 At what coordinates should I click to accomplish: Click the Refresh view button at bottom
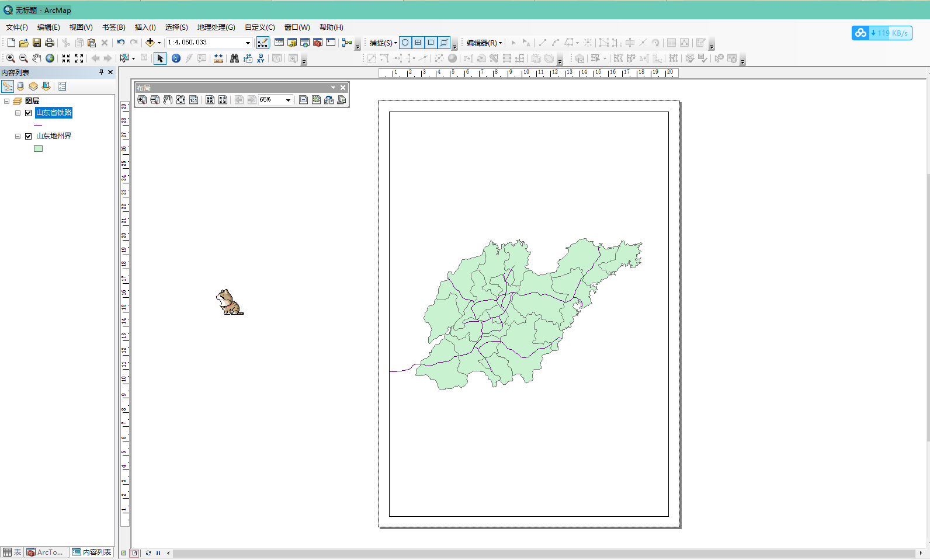(x=148, y=553)
